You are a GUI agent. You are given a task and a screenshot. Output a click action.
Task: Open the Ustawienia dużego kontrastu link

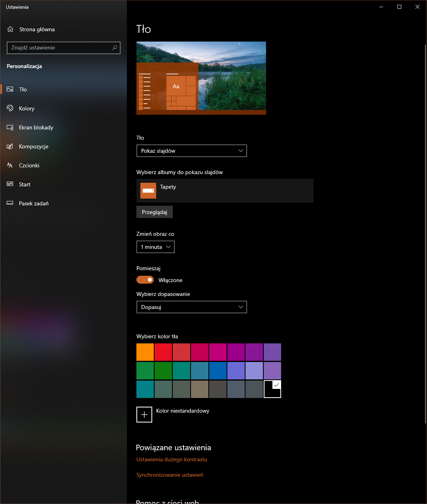click(172, 459)
